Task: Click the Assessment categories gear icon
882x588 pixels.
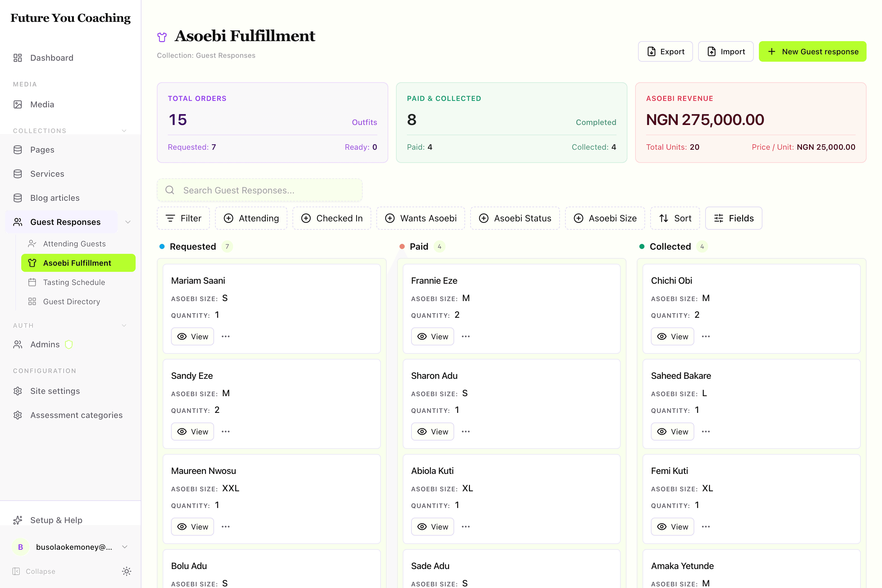Action: [18, 415]
